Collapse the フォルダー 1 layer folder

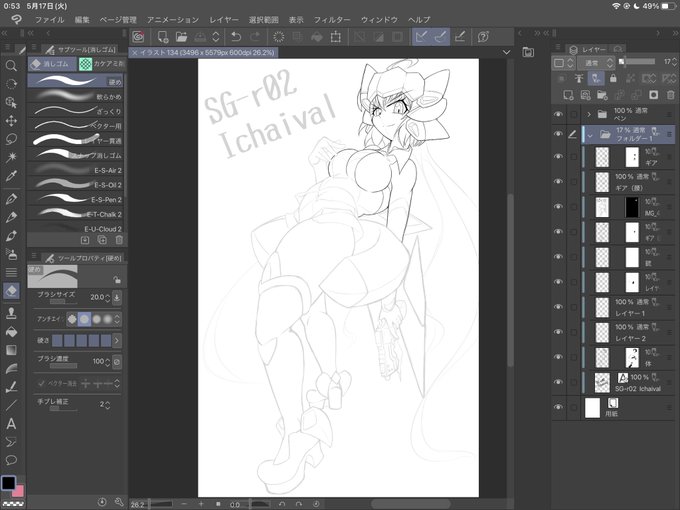click(590, 135)
